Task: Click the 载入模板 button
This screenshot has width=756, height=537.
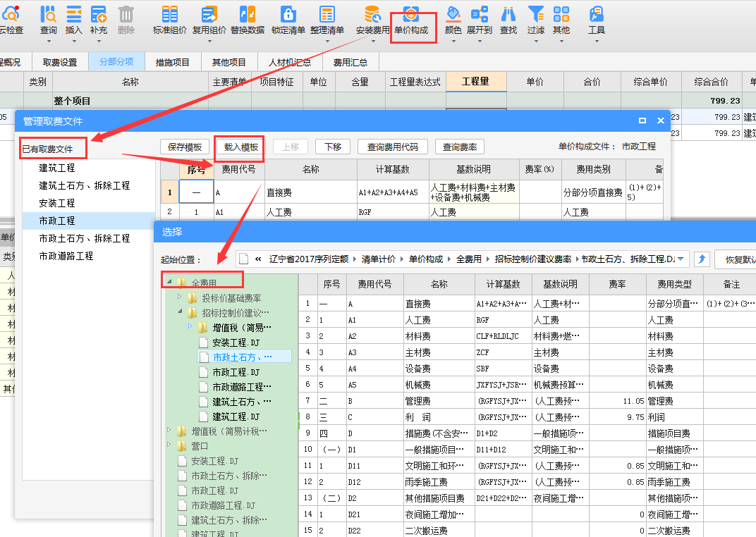Action: tap(241, 147)
